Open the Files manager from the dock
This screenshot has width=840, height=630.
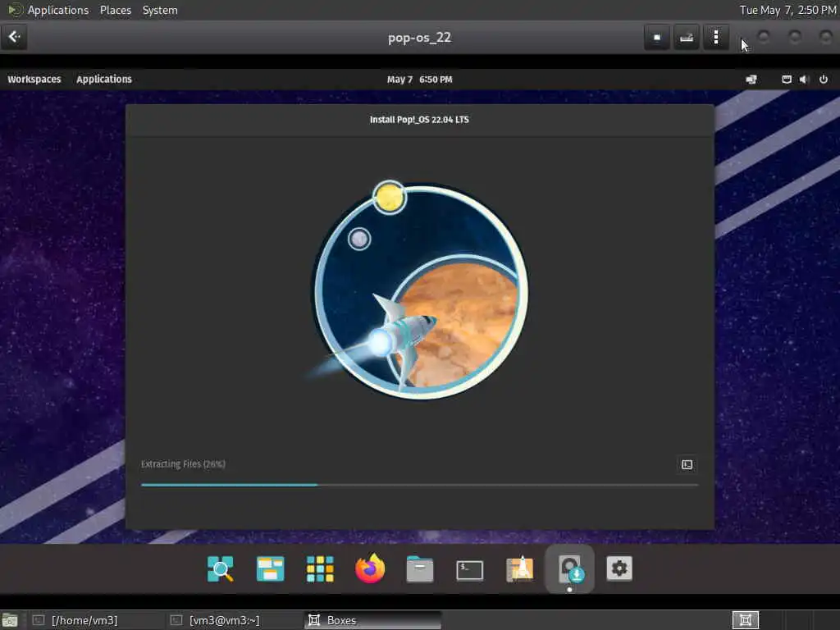coord(419,568)
